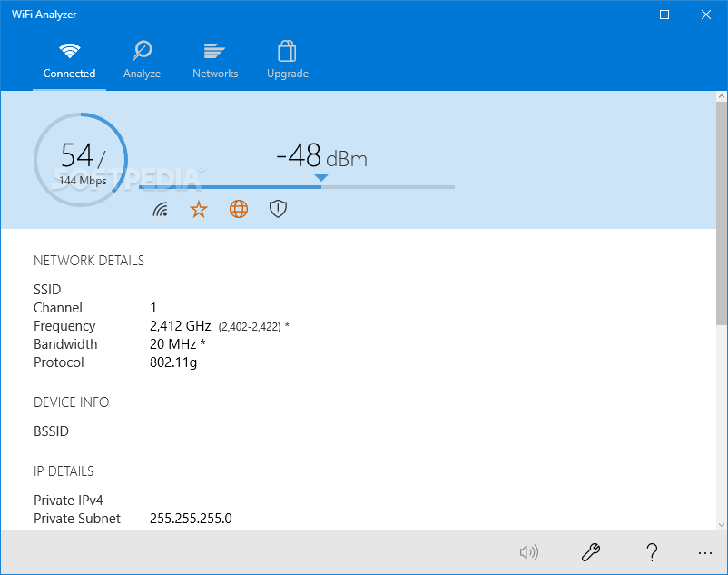Click the scrollbar down arrow
The image size is (728, 575).
pos(721,525)
